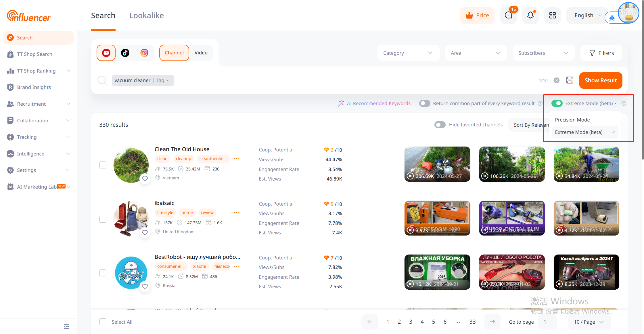Select the TikTok platform icon
644x334 pixels.
(125, 53)
